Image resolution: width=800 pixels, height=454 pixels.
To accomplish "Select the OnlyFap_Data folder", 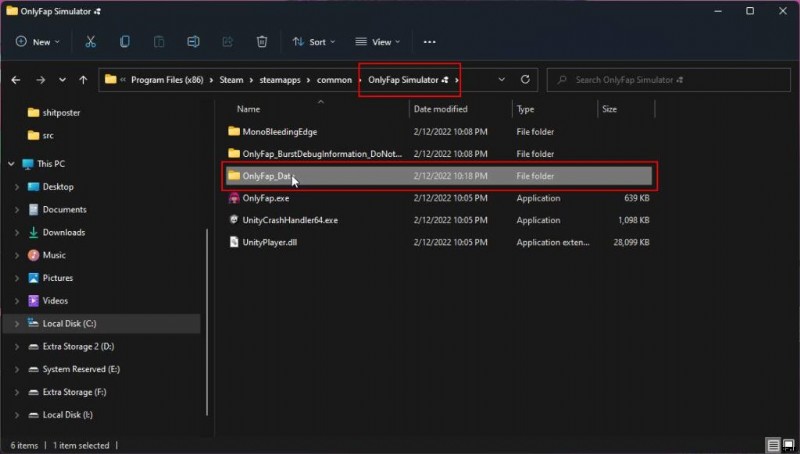I will pyautogui.click(x=439, y=176).
